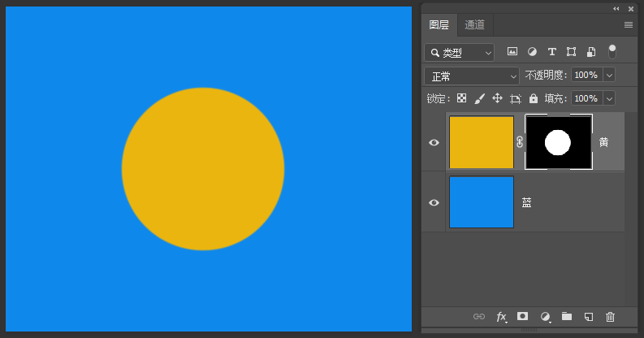The width and height of the screenshot is (644, 338).
Task: Open the 正常 blend mode dropdown
Action: click(x=472, y=76)
